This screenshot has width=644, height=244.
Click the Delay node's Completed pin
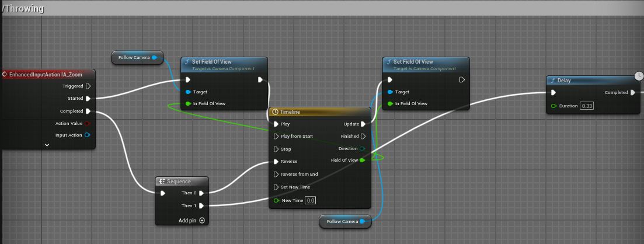tap(632, 92)
